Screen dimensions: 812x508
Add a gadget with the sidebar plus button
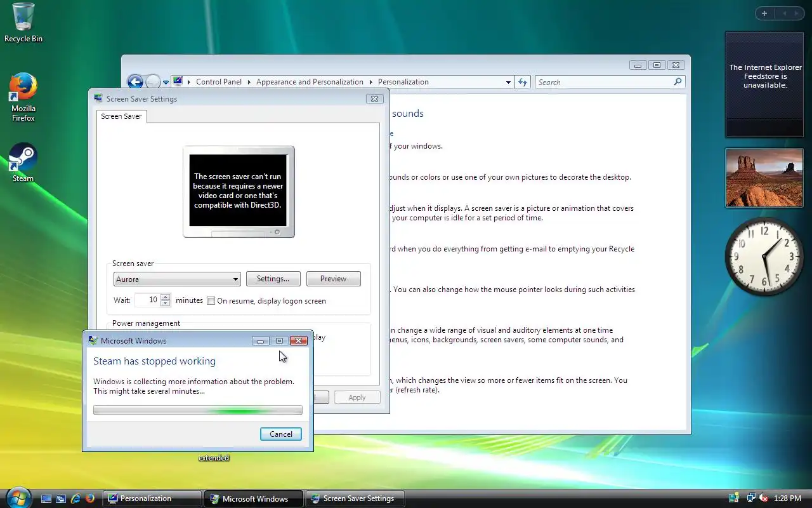[x=764, y=13]
